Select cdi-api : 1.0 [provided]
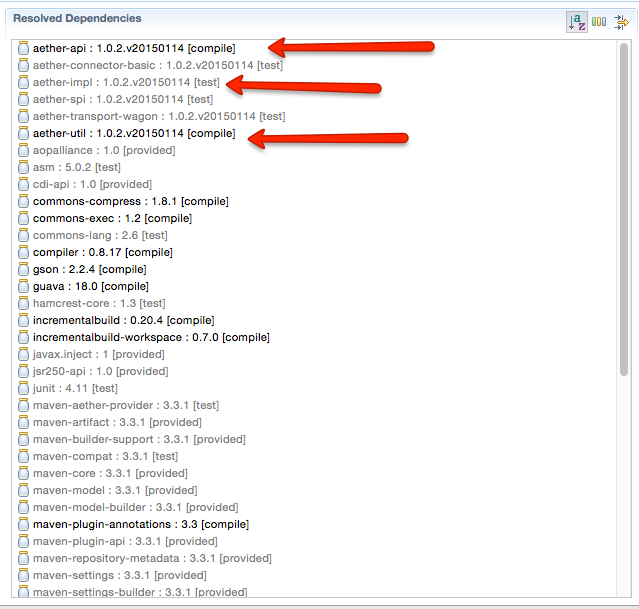This screenshot has height=609, width=639. click(x=93, y=184)
